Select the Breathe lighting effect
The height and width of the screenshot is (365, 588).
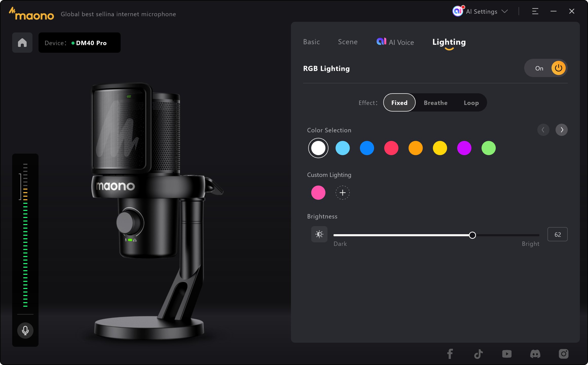pyautogui.click(x=435, y=103)
